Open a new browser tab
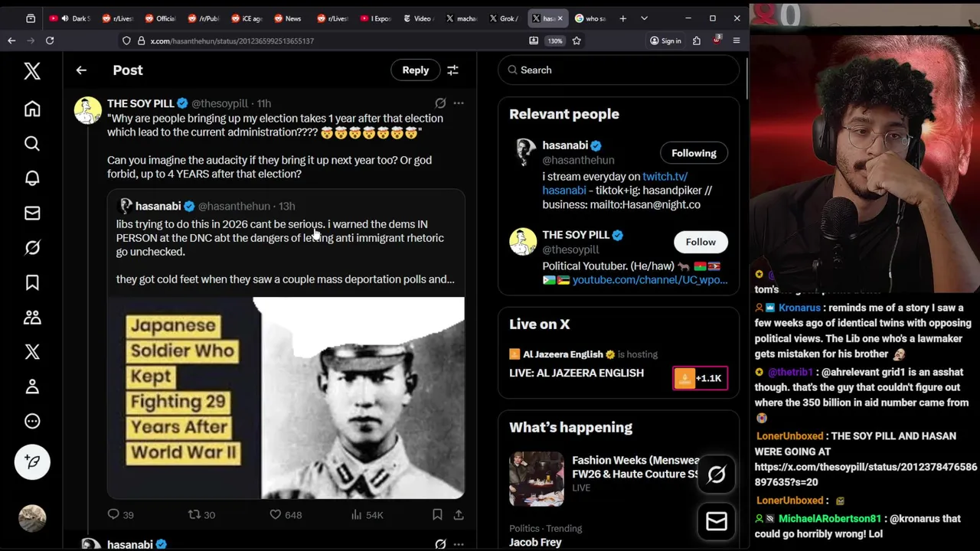980x551 pixels. [622, 18]
